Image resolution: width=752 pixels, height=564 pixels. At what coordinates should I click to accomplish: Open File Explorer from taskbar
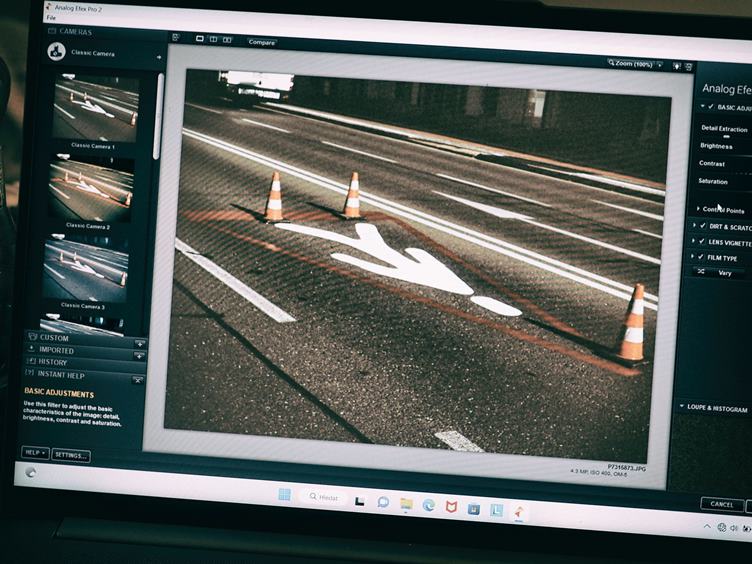click(x=406, y=504)
